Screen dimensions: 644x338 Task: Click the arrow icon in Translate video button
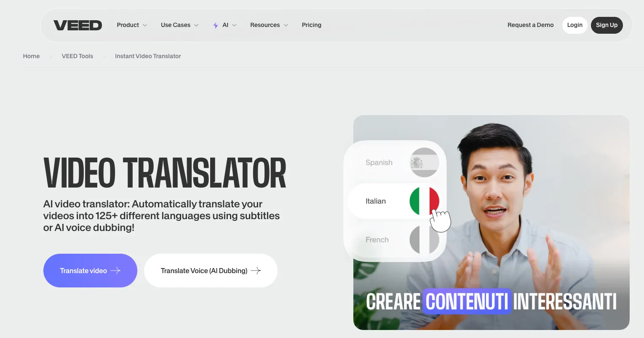click(x=115, y=271)
